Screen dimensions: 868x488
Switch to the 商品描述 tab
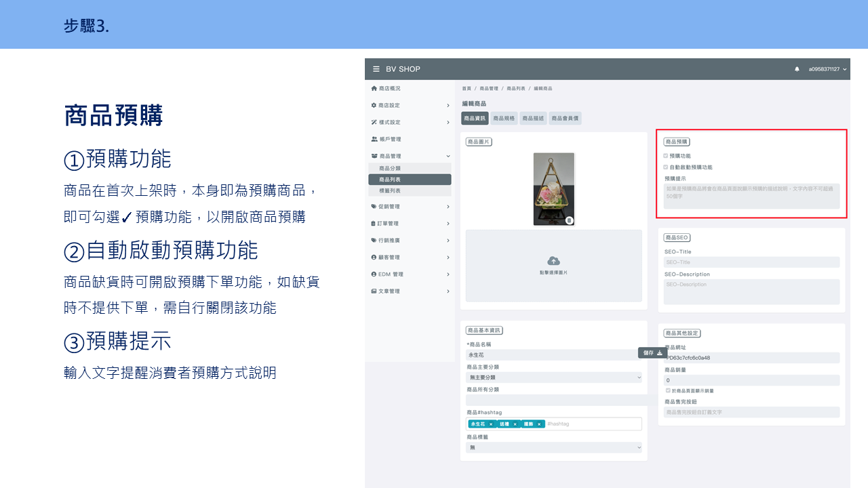533,118
